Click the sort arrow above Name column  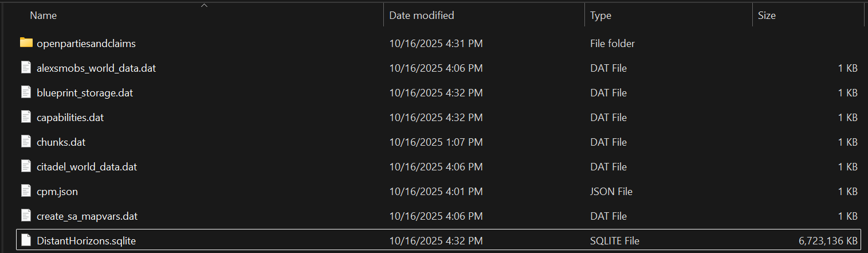tap(204, 6)
